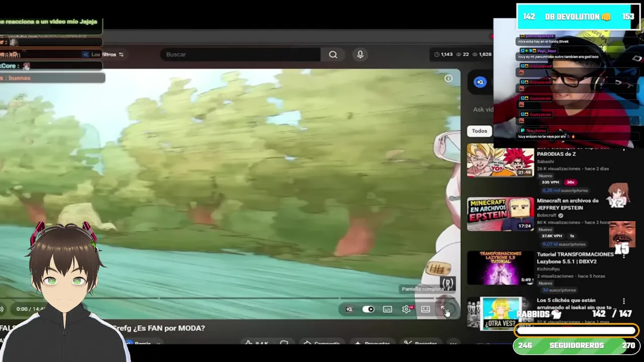644x362 pixels.
Task: Open the KichiroRyu channel name
Action: 548,269
